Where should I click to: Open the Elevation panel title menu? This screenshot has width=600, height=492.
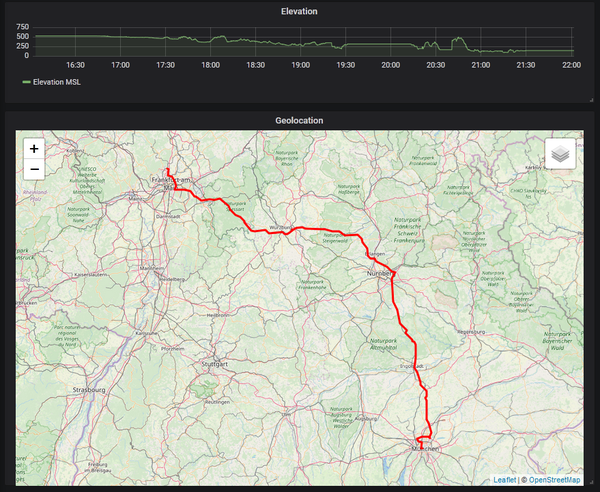pyautogui.click(x=299, y=12)
